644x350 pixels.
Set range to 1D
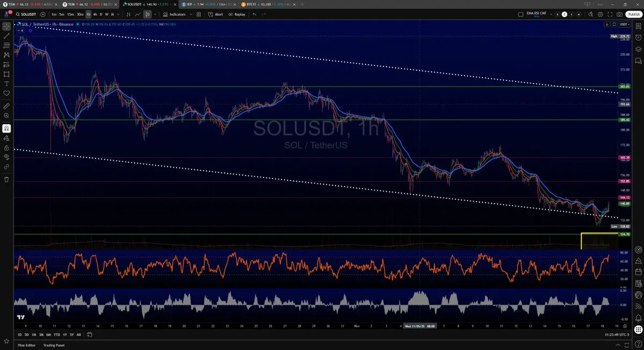pyautogui.click(x=20, y=335)
